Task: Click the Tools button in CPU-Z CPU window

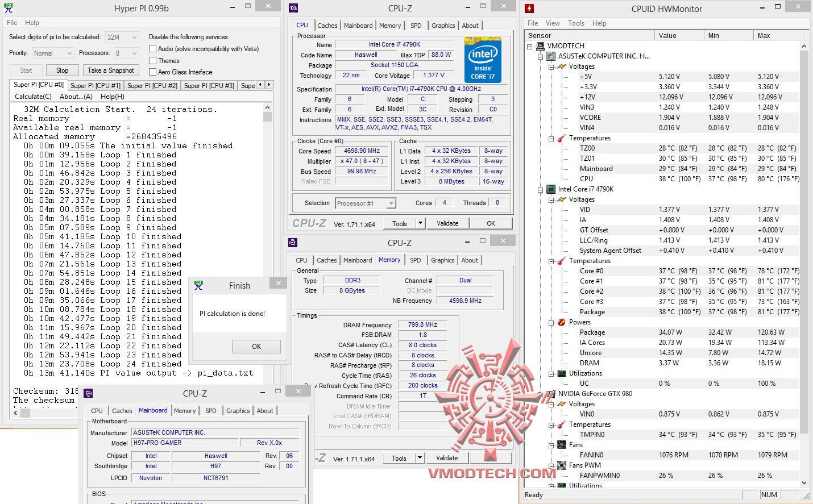Action: coord(400,223)
